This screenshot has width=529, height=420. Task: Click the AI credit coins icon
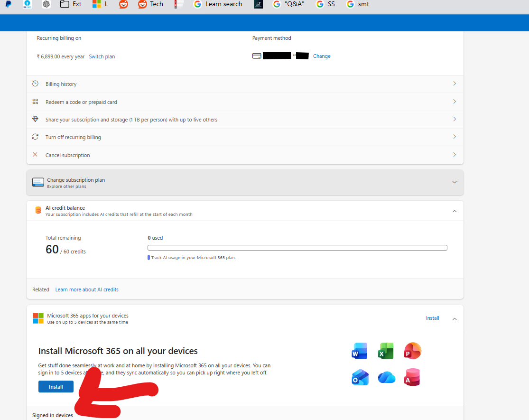38,210
